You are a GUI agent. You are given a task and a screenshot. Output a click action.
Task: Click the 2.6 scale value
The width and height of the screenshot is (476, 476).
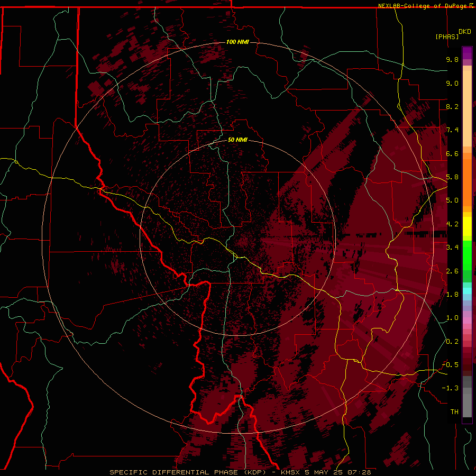click(x=452, y=271)
